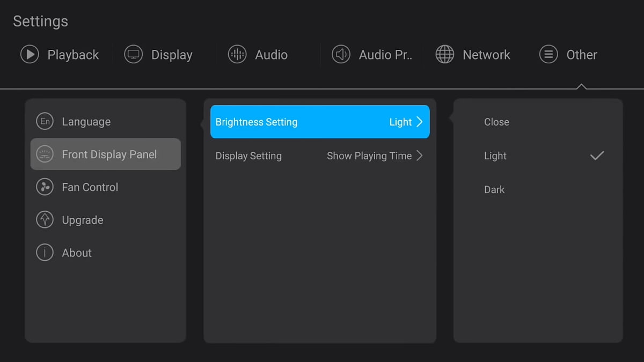The height and width of the screenshot is (362, 644).
Task: Click the Audio Pr.. speaker icon
Action: [341, 54]
